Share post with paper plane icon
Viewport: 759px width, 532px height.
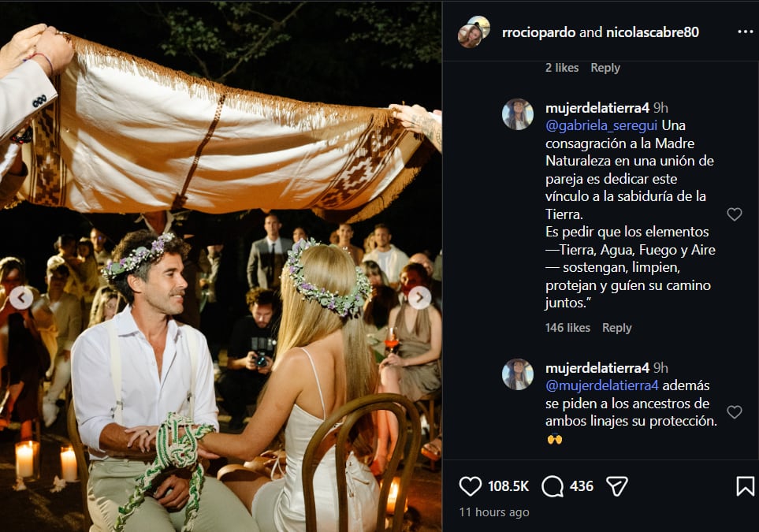616,486
